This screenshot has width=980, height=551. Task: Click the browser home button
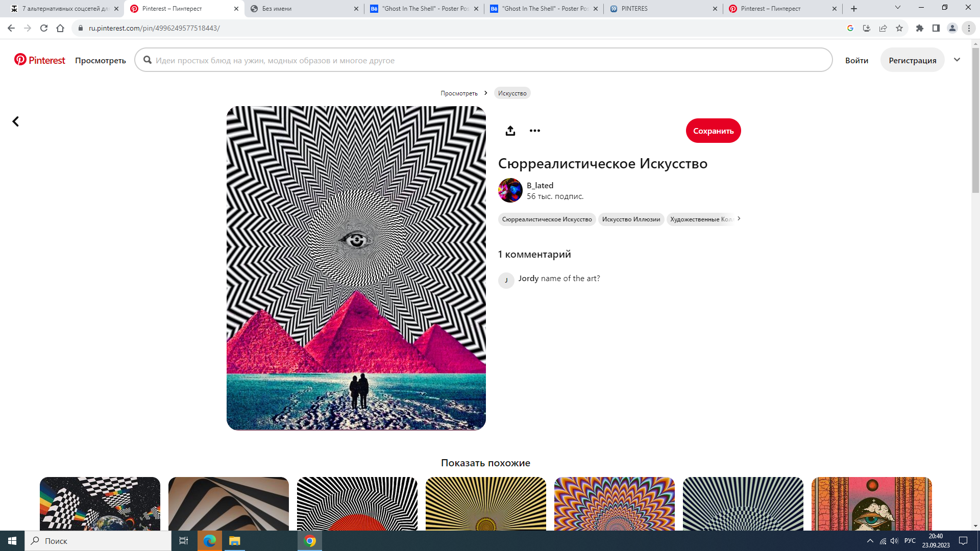point(60,28)
